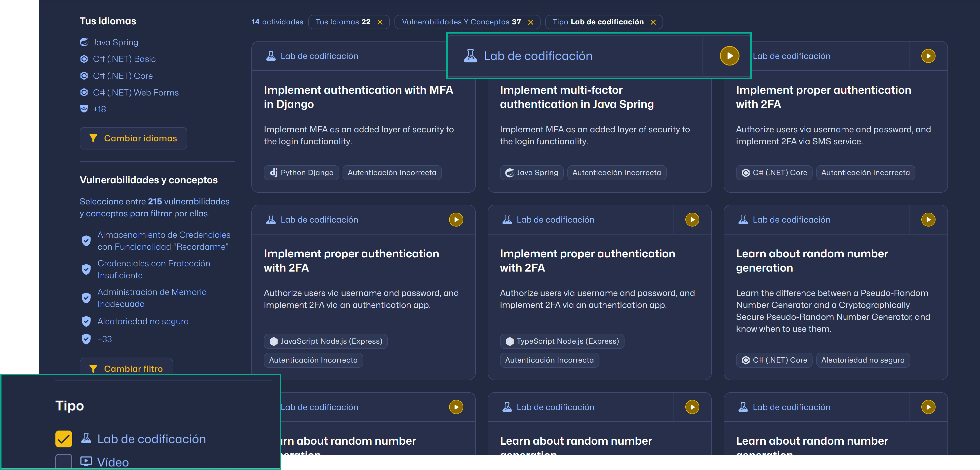Click the flask icon in the Tipo section
The image size is (980, 470).
(x=86, y=438)
